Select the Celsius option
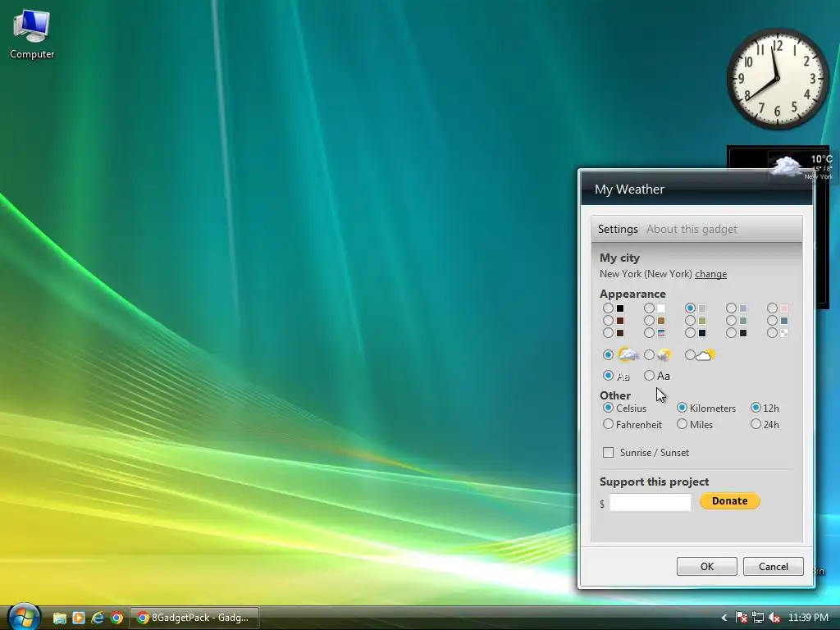Viewport: 840px width, 630px height. point(608,408)
